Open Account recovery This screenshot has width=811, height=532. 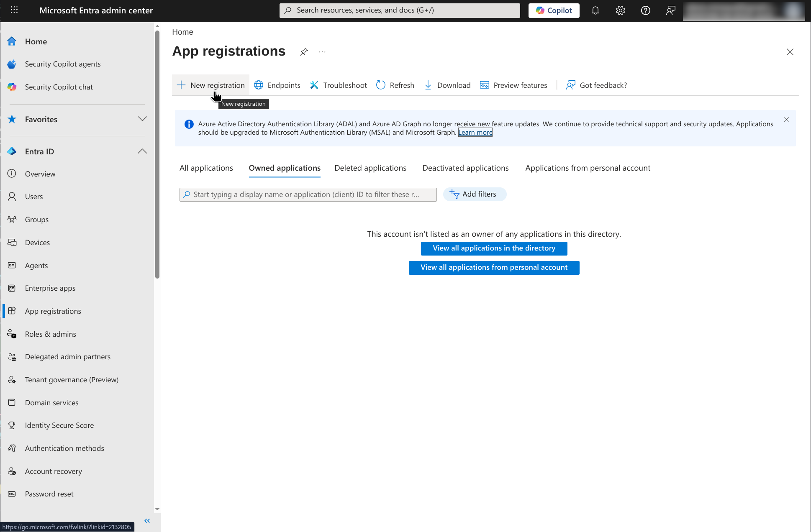54,471
